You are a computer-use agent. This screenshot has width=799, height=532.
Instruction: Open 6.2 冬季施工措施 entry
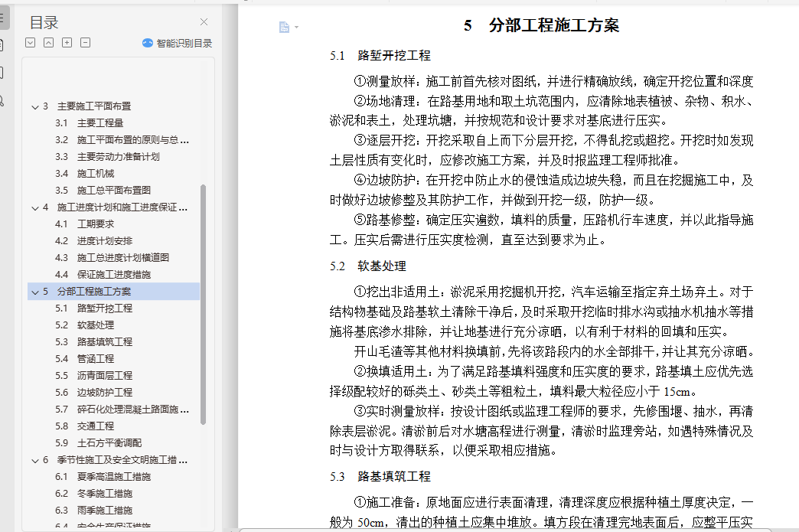tap(94, 493)
